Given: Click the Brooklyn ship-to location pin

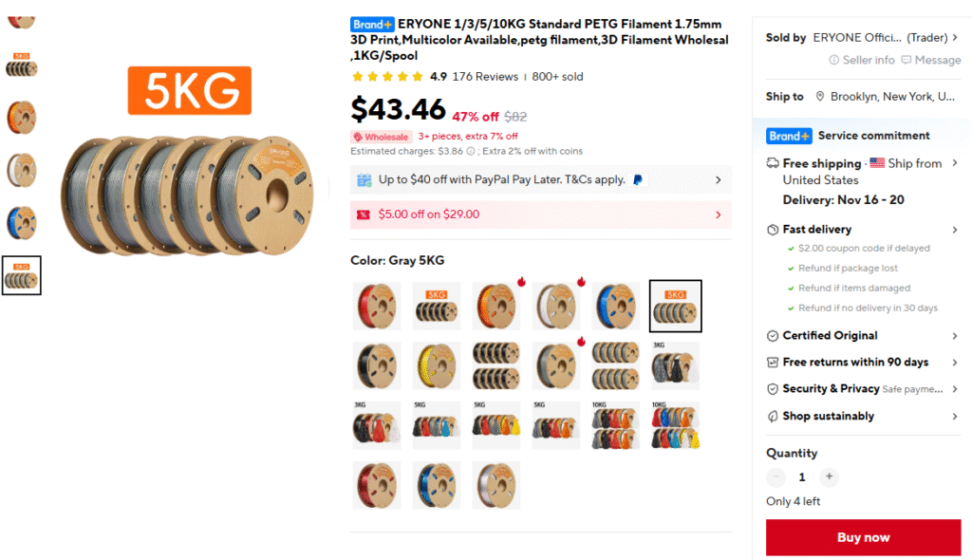Looking at the screenshot, I should coord(820,97).
